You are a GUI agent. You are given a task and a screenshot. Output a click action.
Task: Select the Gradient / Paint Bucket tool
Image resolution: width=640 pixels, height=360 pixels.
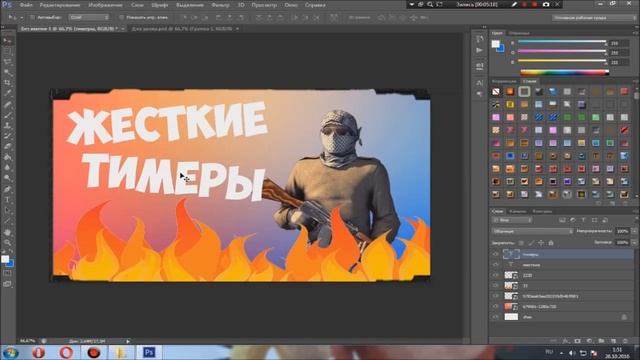point(7,157)
